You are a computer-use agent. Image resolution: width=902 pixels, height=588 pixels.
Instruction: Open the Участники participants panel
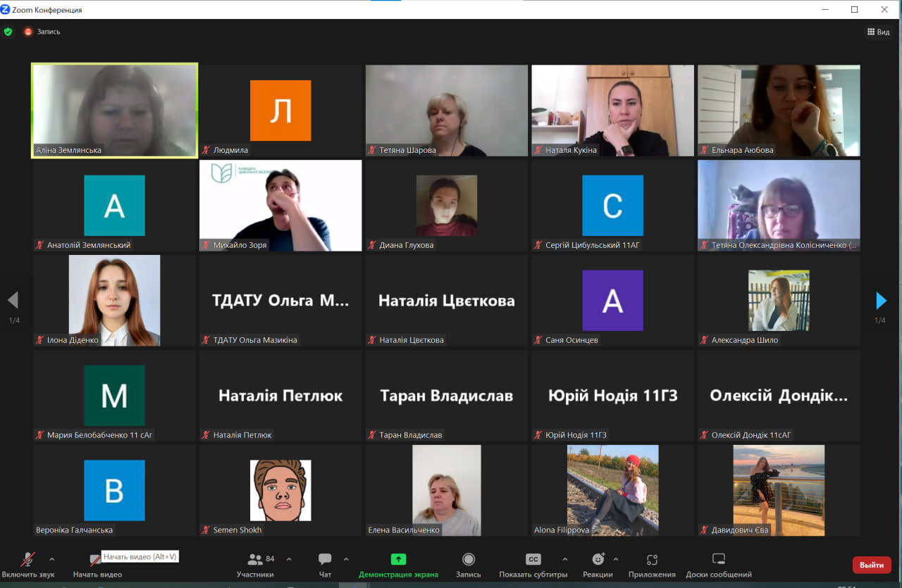255,565
